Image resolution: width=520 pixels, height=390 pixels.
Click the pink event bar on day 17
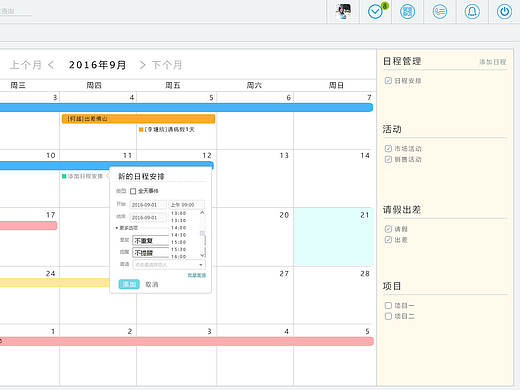pyautogui.click(x=28, y=226)
